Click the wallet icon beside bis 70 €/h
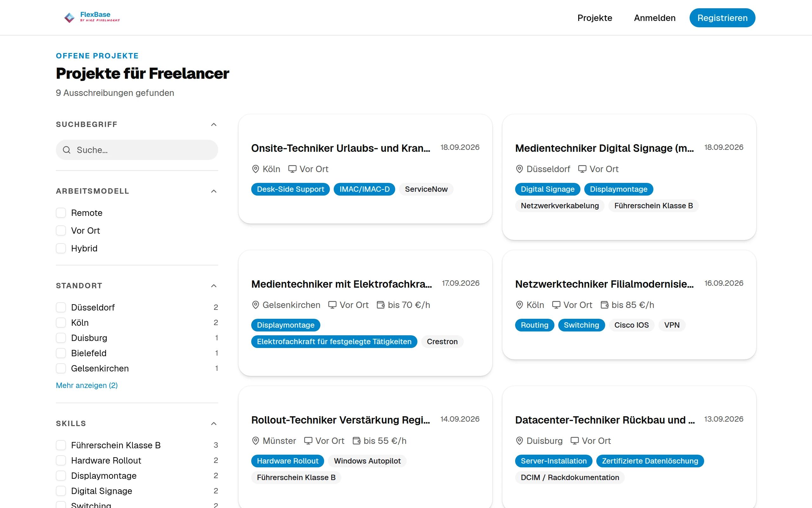This screenshot has width=812, height=508. (381, 305)
